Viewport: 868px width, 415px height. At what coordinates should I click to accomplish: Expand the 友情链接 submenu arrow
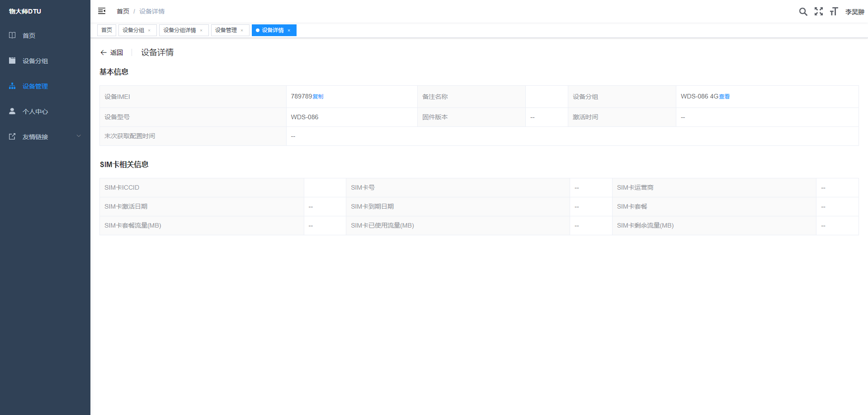79,136
